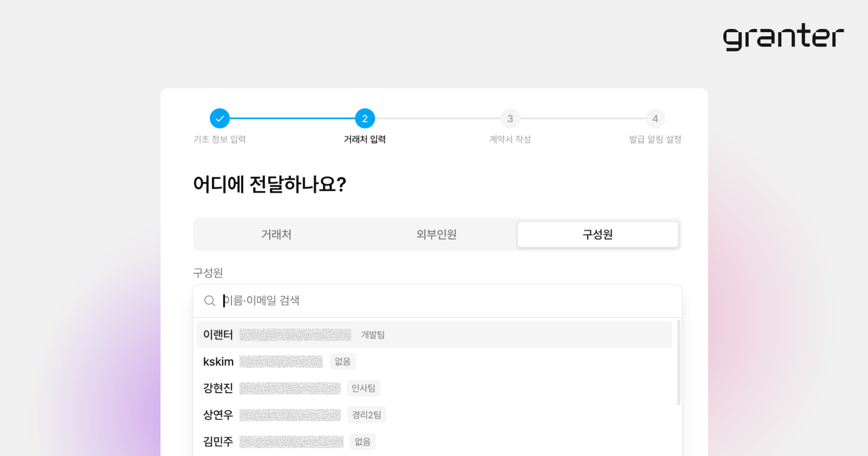
Task: Click the step 3 circle indicator
Action: [510, 119]
